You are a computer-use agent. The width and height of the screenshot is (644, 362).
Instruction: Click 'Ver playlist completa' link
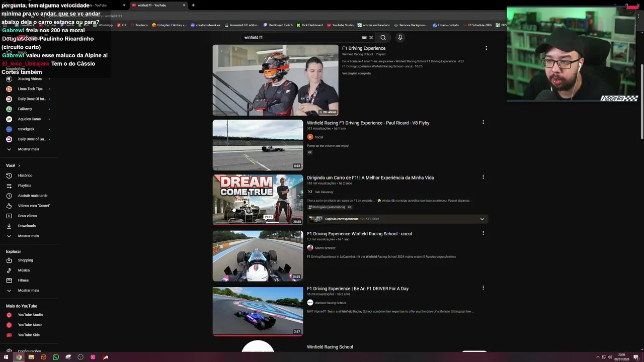click(356, 73)
